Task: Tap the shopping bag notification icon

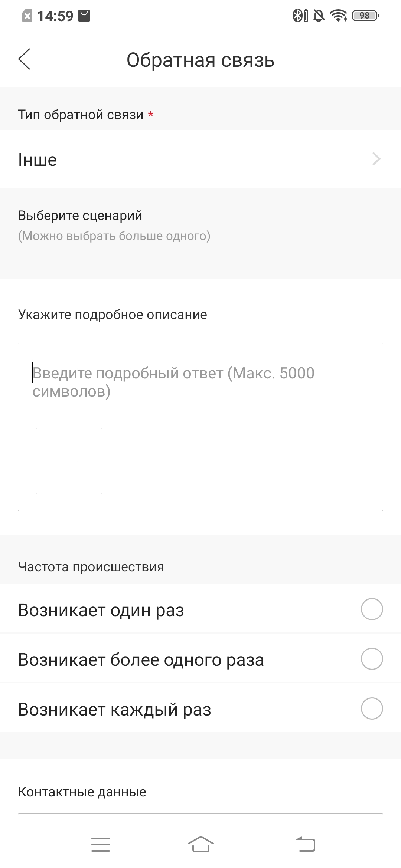Action: pyautogui.click(x=84, y=16)
